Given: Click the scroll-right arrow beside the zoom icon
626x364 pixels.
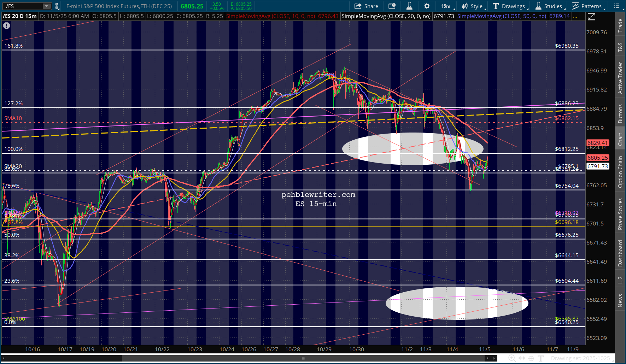Looking at the screenshot, I should click(x=494, y=358).
